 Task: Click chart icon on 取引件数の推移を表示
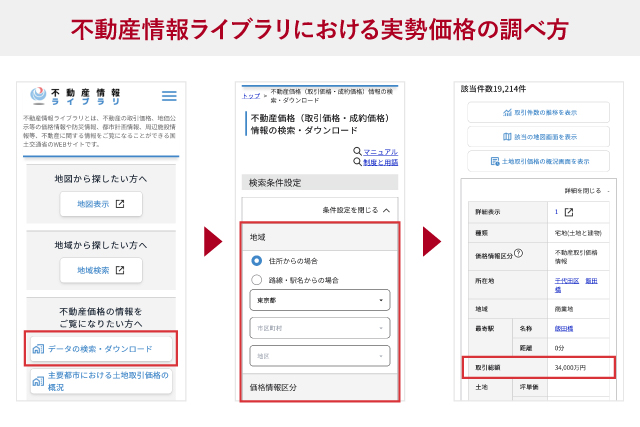[x=507, y=112]
